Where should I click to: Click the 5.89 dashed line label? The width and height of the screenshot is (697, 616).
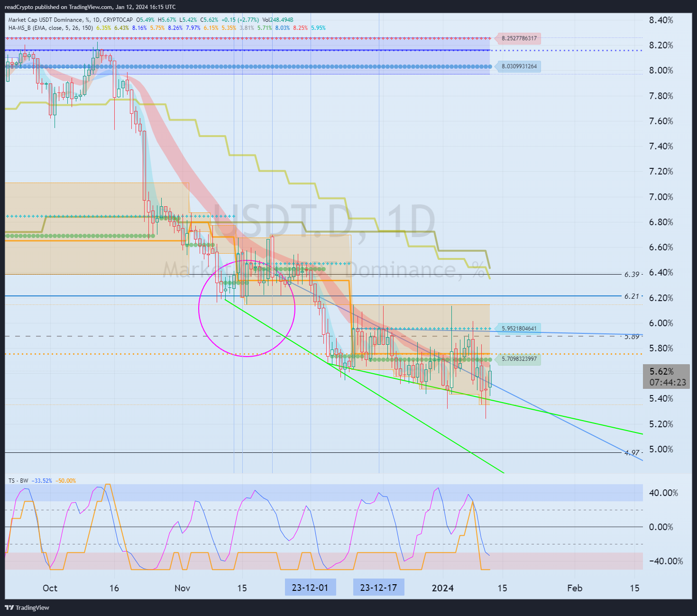click(x=632, y=337)
